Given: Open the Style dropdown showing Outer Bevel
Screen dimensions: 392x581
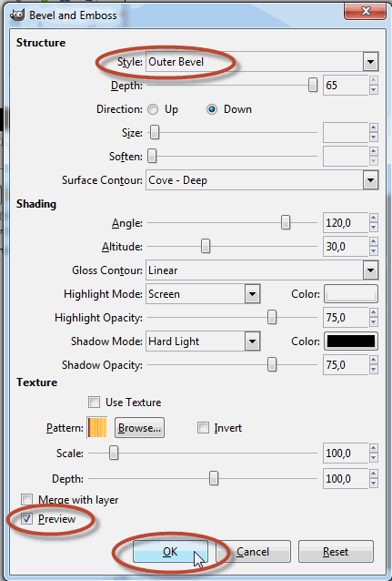Looking at the screenshot, I should point(262,62).
